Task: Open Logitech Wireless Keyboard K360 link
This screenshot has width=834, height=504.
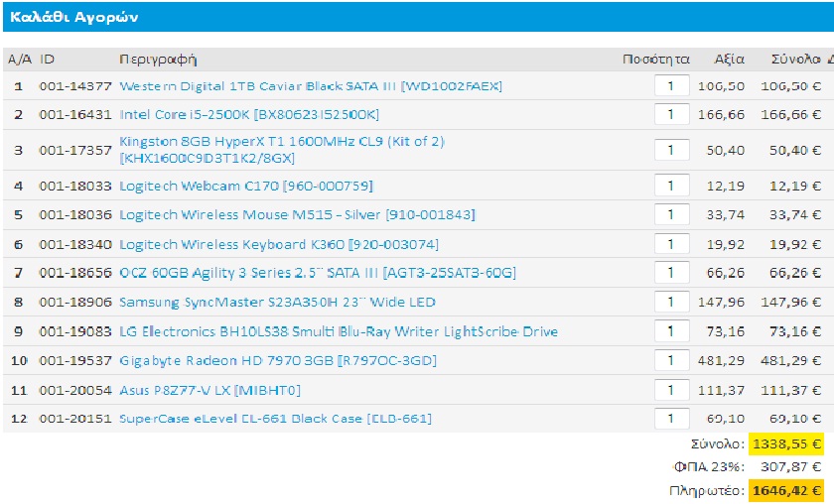Action: 279,244
